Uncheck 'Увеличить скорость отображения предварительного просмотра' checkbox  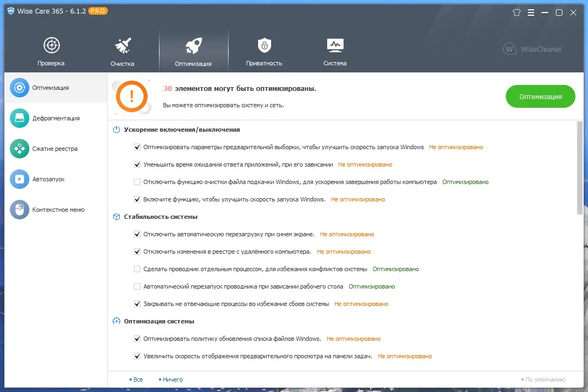coord(137,356)
